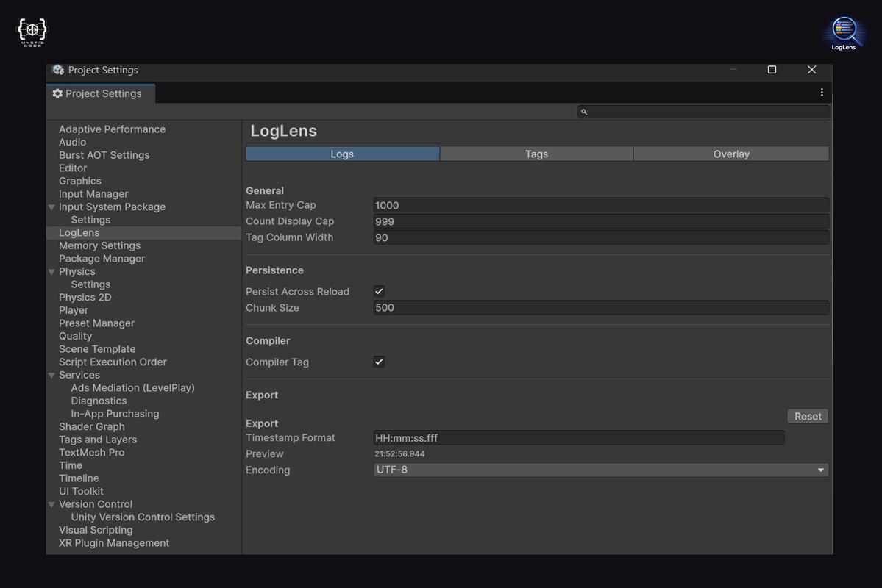Select Input System Package category
This screenshot has height=588, width=882.
click(x=112, y=207)
